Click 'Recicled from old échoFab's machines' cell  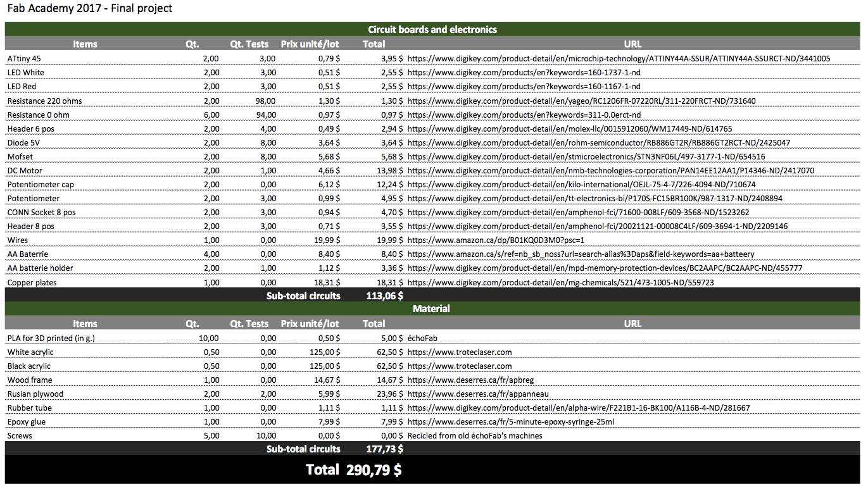[475, 436]
